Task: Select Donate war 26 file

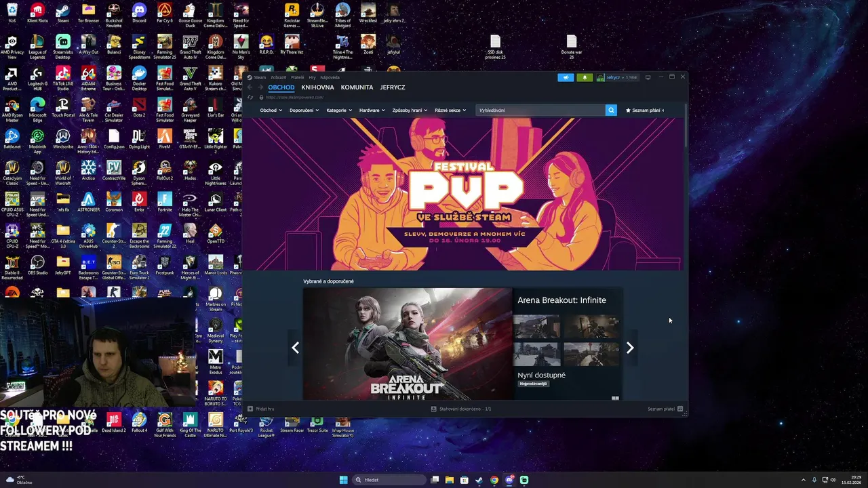Action: [572, 47]
